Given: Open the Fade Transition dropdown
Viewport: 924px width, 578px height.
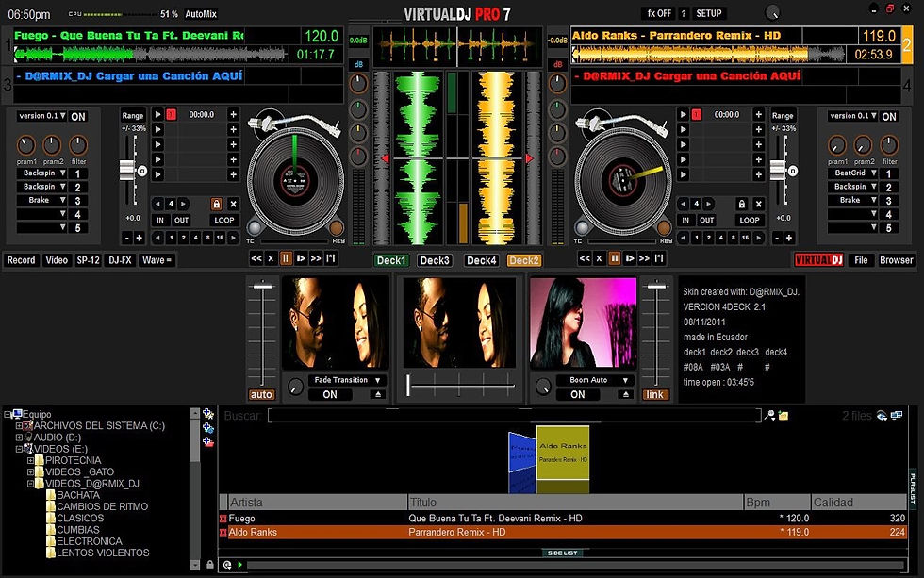Looking at the screenshot, I should click(348, 380).
